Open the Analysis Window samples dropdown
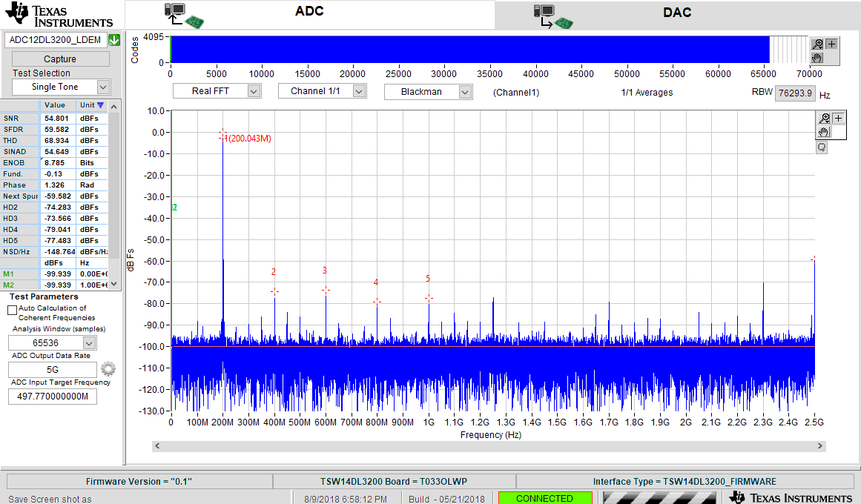Image resolution: width=861 pixels, height=504 pixels. pyautogui.click(x=89, y=343)
